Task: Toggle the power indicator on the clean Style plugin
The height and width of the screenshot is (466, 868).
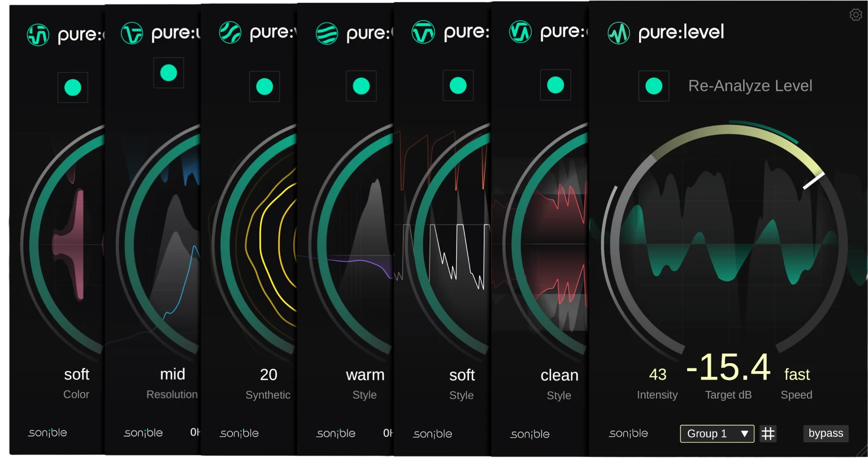Action: pos(555,85)
